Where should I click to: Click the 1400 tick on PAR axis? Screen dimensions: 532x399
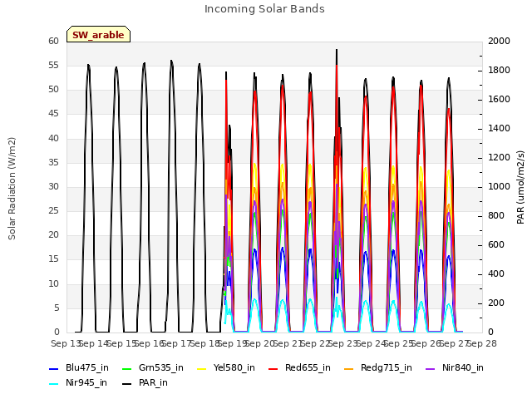coord(499,128)
